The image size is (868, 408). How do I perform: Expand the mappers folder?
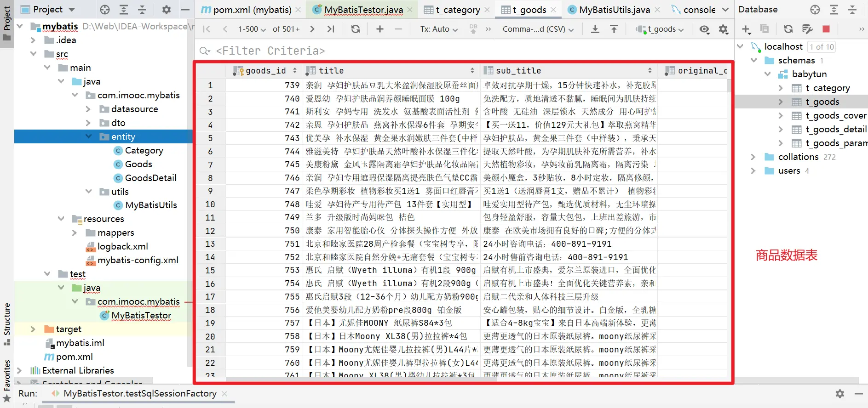[75, 233]
